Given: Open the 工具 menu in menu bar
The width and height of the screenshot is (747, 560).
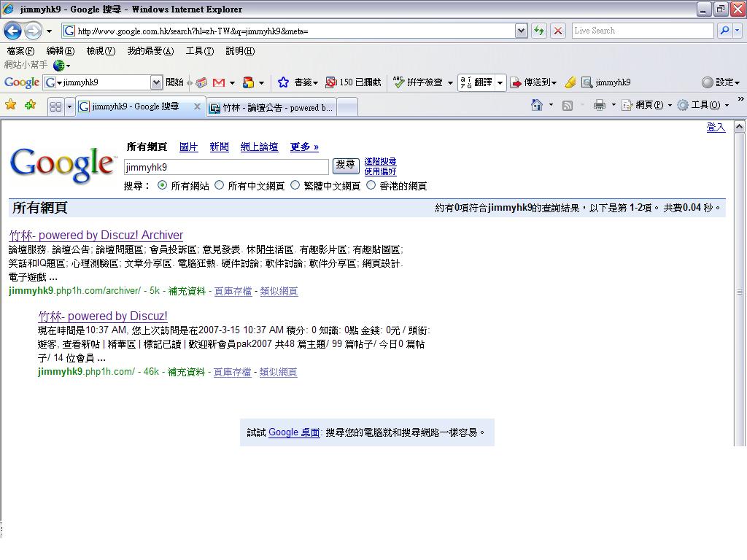Looking at the screenshot, I should 200,51.
